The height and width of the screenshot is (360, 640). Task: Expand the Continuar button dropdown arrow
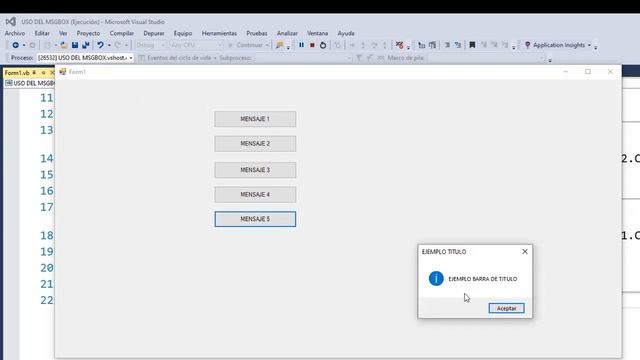267,45
